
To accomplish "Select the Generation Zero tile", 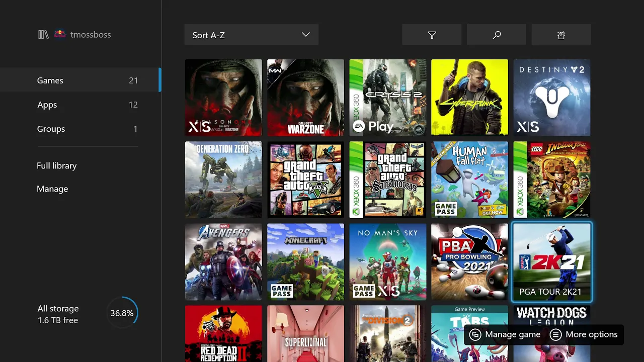I will coord(223,179).
